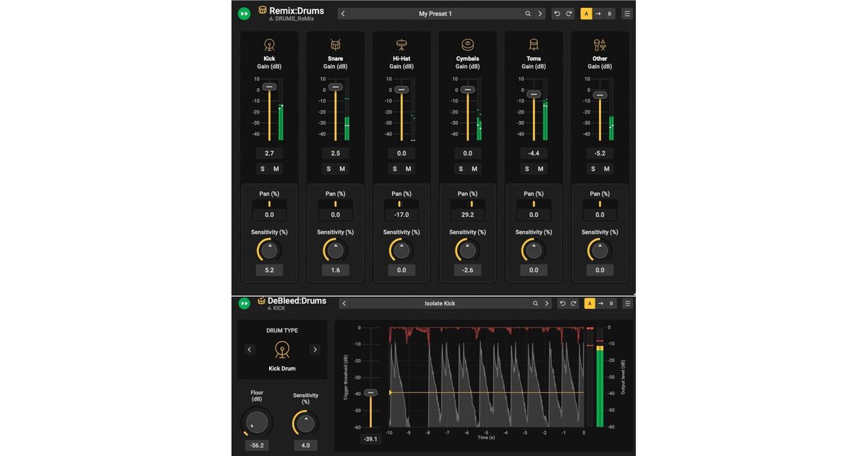Click the undo arrow in Remix:Drums header
The image size is (868, 456).
557,14
